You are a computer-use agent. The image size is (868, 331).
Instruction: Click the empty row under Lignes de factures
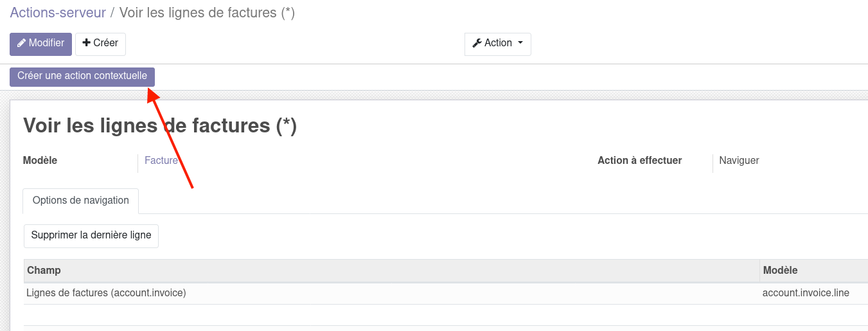[x=385, y=315]
